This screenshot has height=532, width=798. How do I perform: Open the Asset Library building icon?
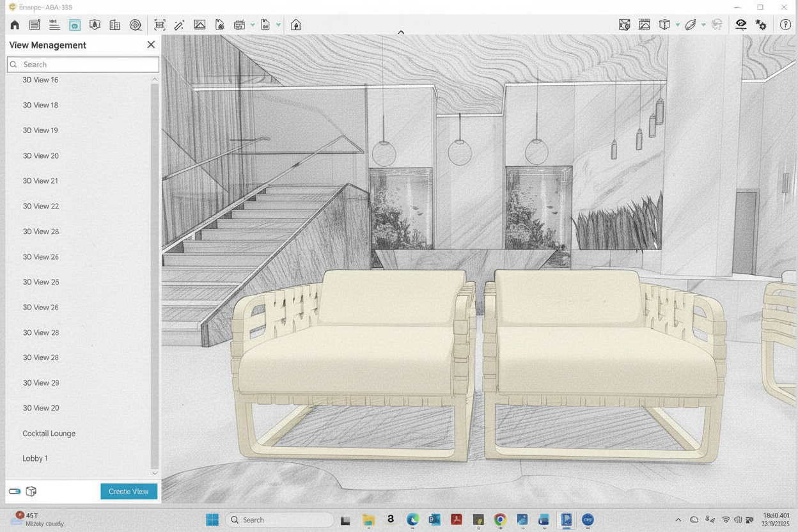[x=115, y=25]
